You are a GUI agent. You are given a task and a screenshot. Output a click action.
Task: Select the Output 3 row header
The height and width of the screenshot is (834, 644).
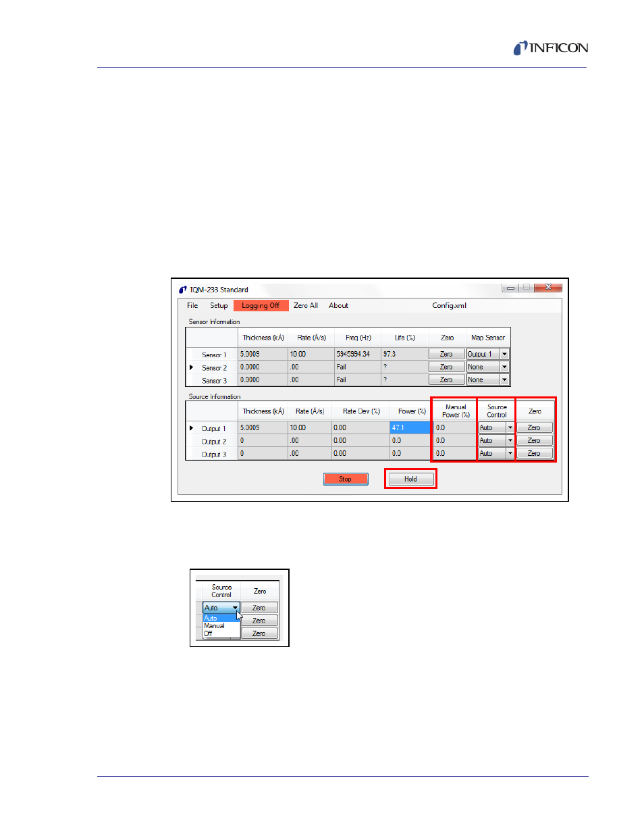(212, 454)
